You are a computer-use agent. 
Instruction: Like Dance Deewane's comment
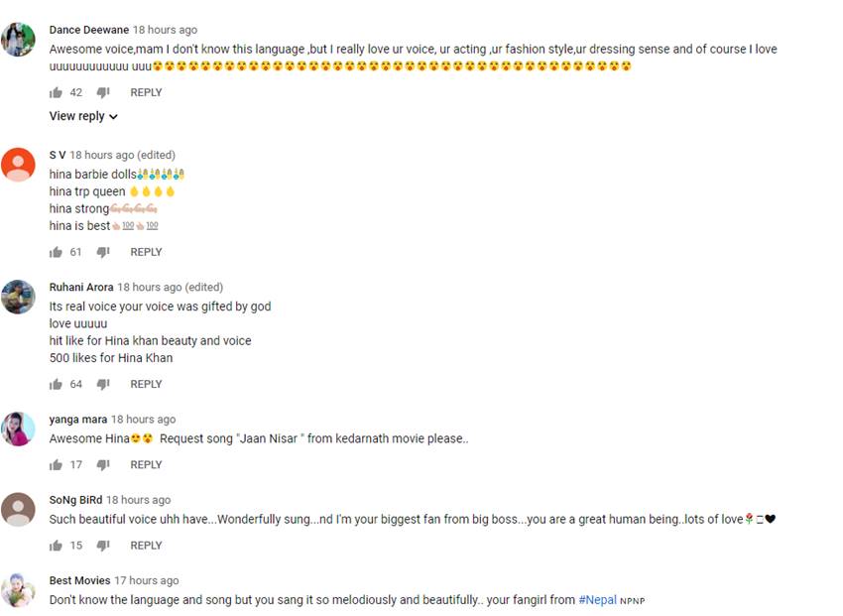[56, 92]
